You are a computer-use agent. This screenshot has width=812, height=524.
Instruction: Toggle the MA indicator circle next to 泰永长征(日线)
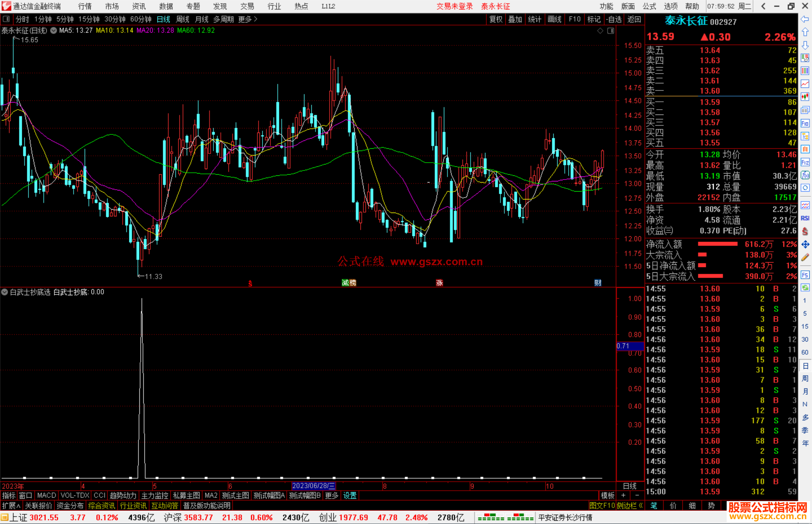54,30
